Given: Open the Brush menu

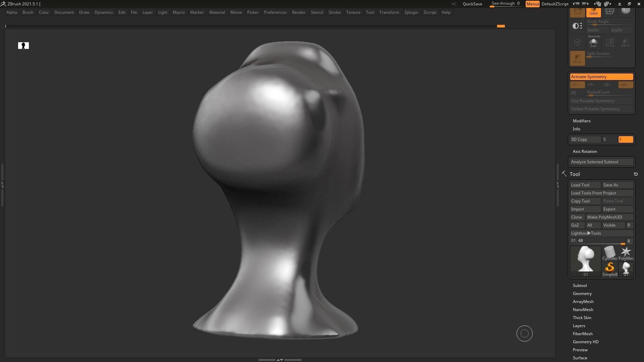Looking at the screenshot, I should click(28, 12).
